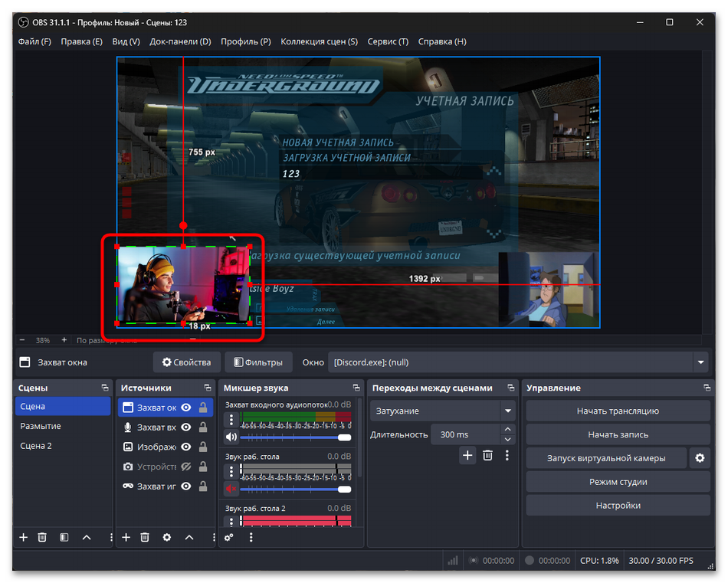The height and width of the screenshot is (583, 728).
Task: Open the Вид (V) menu
Action: 126,41
